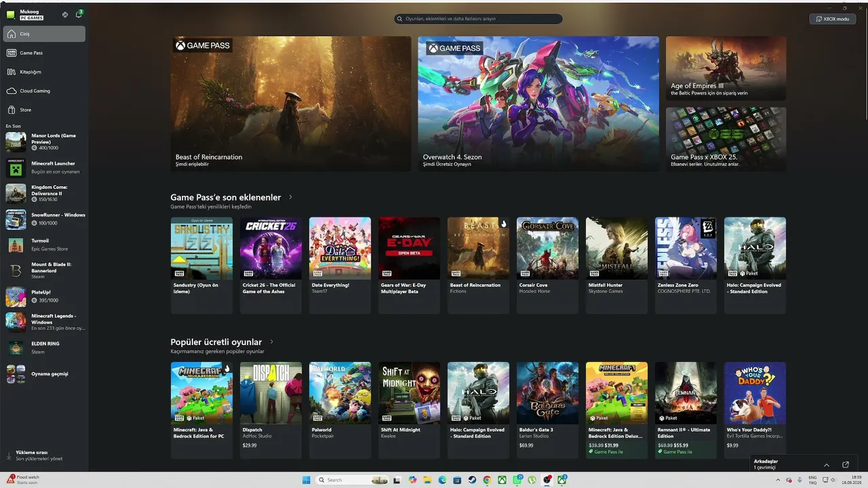Click the social icon beside the Mukoog profile
Viewport: 868px width, 488px height.
[x=65, y=14]
